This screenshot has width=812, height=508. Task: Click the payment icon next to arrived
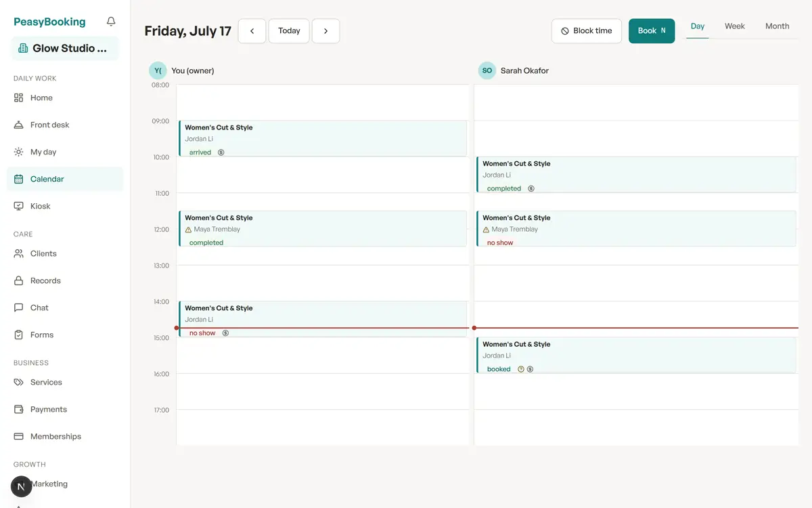click(x=221, y=152)
